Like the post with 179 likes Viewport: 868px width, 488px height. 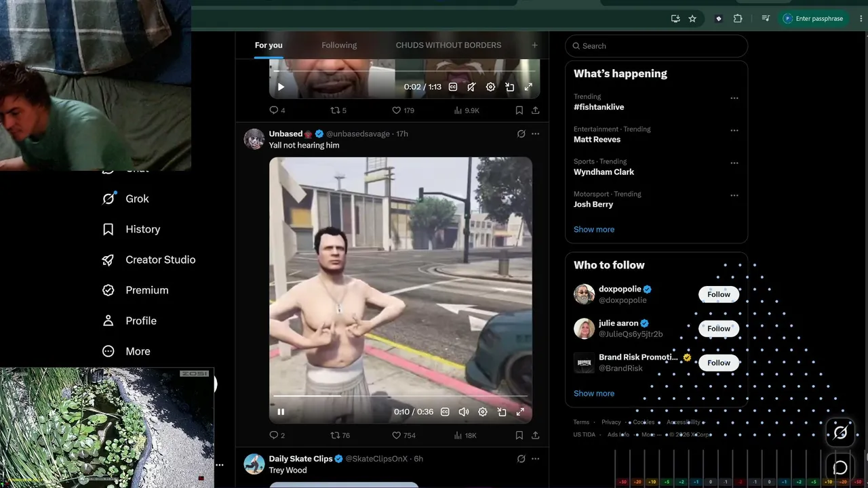tap(403, 110)
